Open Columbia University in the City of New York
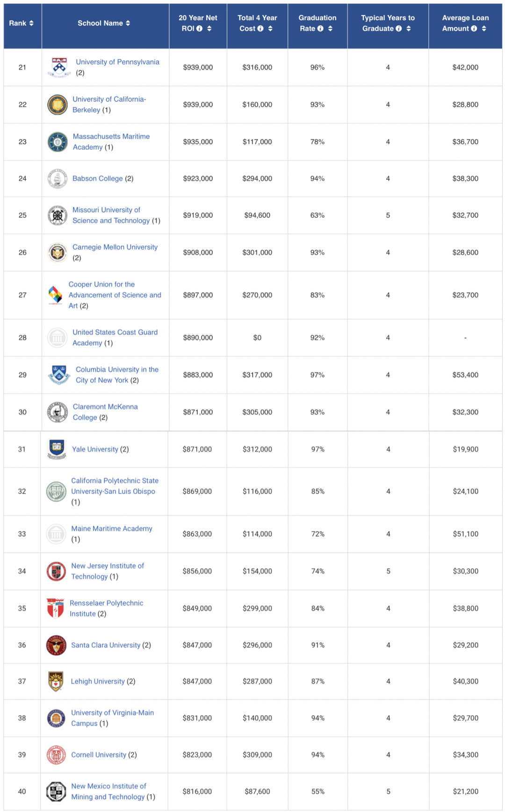This screenshot has height=812, width=505. [x=117, y=374]
